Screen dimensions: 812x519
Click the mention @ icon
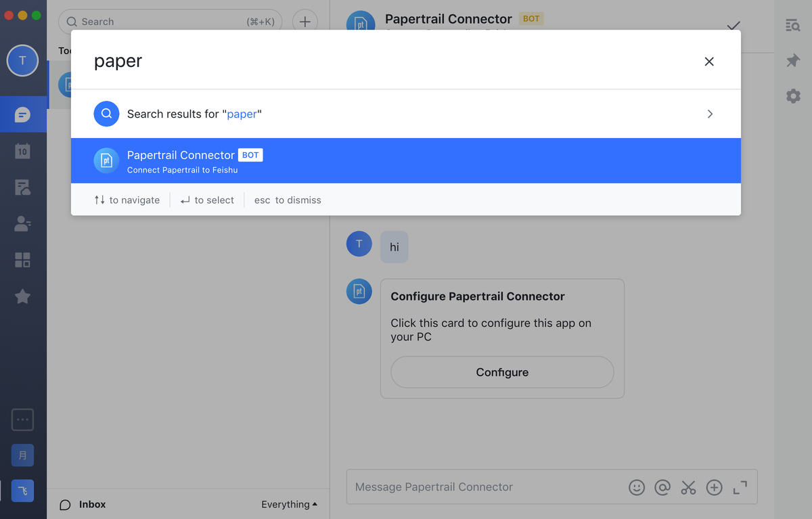[x=662, y=487]
